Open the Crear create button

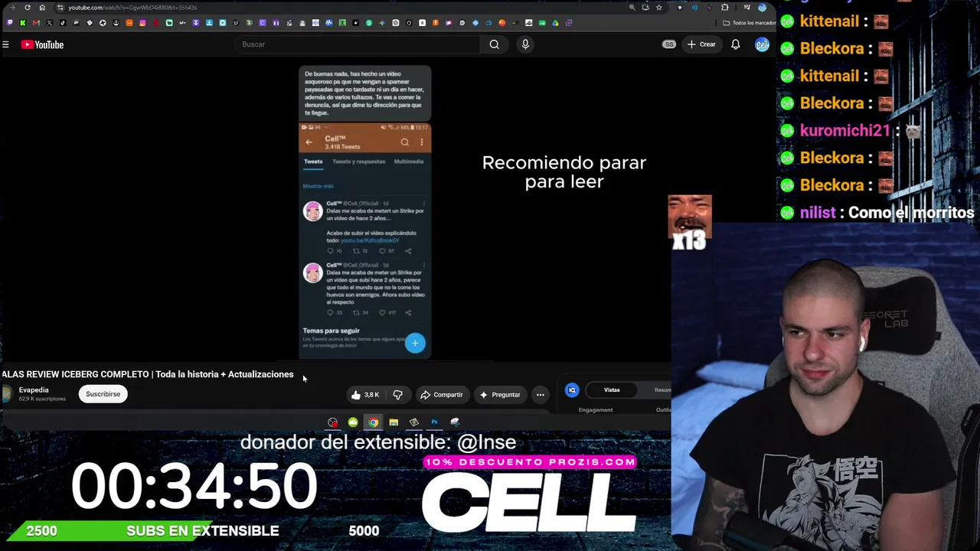pyautogui.click(x=701, y=44)
